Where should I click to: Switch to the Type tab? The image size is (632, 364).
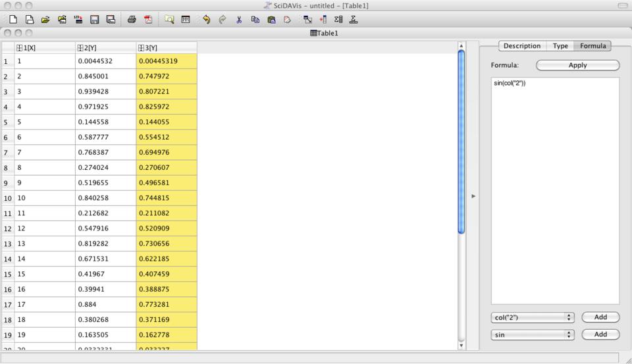click(x=560, y=46)
